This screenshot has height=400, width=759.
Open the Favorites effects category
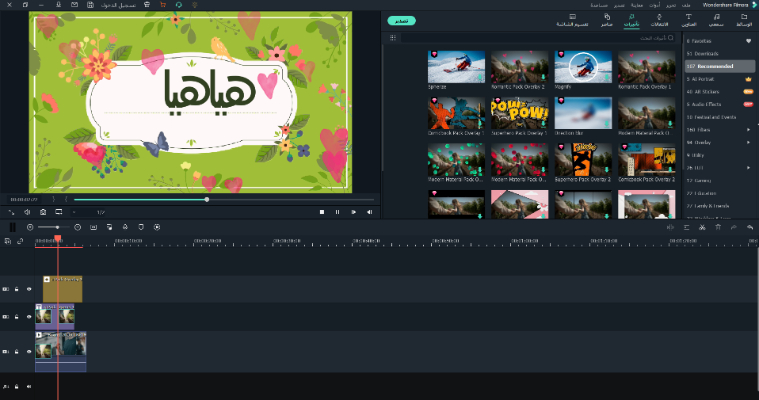coord(704,41)
